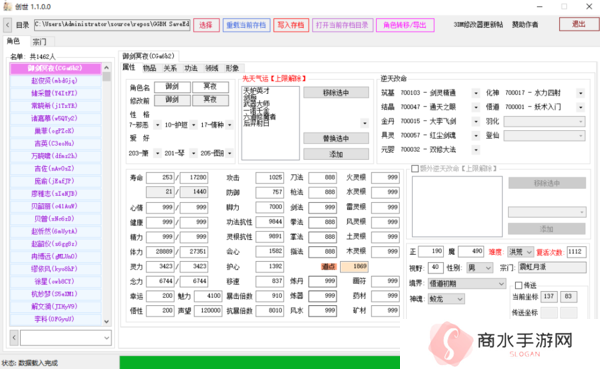600x369 pixels.
Task: Select 赵俊贤 in the character list
Action: click(x=54, y=81)
